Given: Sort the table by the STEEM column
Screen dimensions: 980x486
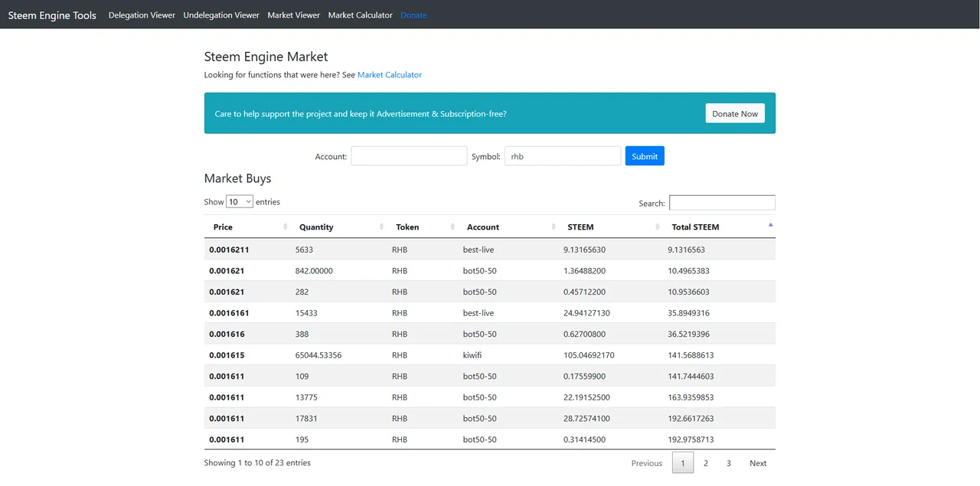Looking at the screenshot, I should pos(610,227).
